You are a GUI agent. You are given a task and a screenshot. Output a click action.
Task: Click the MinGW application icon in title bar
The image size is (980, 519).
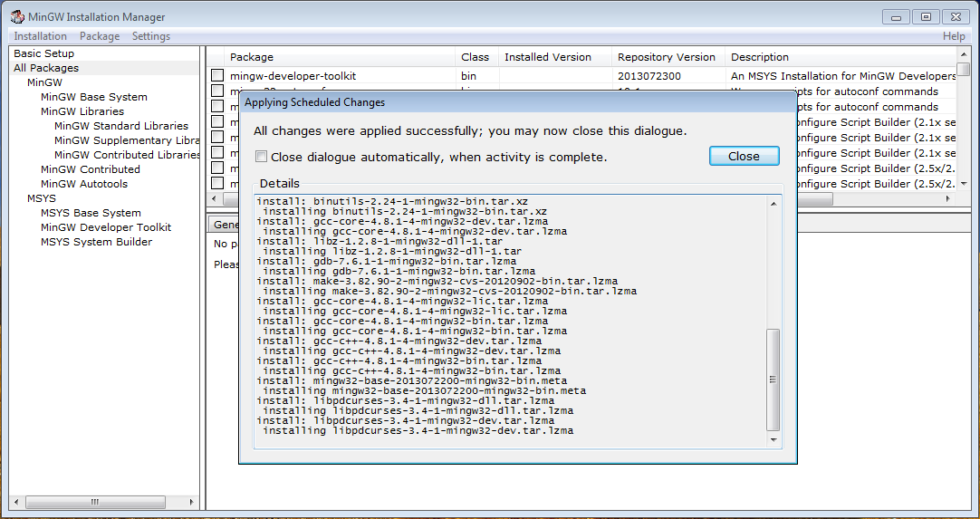16,16
